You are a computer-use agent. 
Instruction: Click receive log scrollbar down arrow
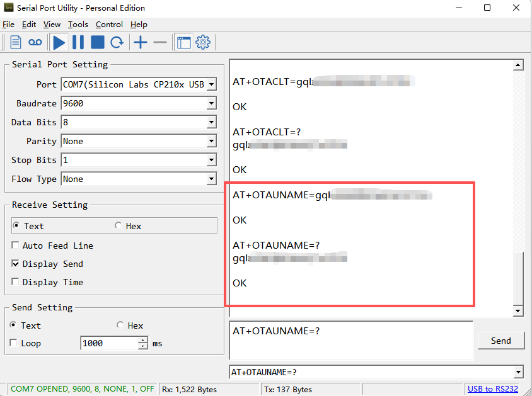(518, 310)
